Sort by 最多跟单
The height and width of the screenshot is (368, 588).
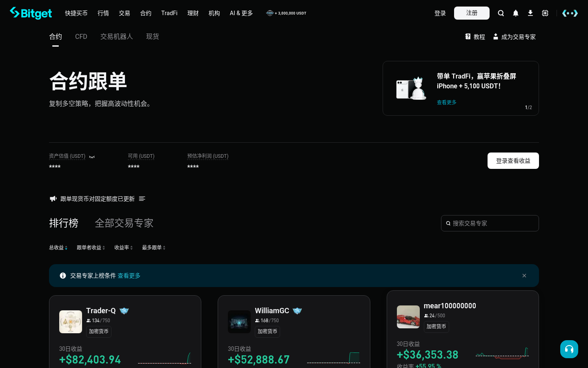tap(154, 247)
